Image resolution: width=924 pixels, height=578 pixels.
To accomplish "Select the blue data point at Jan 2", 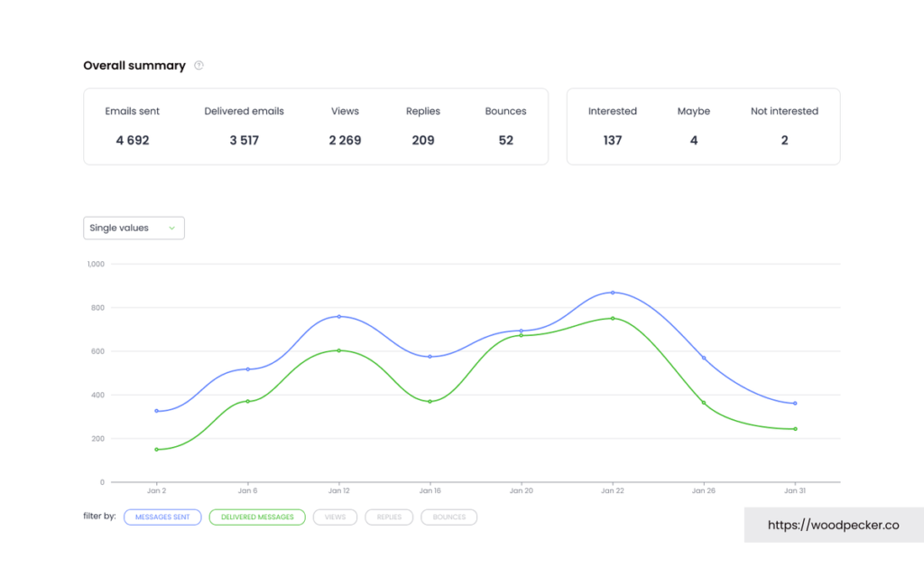I will 157,411.
